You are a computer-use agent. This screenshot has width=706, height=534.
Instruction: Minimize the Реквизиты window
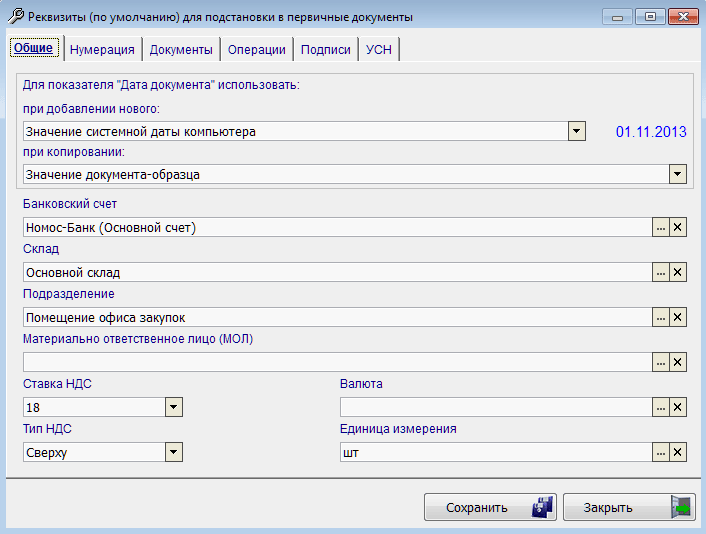[617, 17]
